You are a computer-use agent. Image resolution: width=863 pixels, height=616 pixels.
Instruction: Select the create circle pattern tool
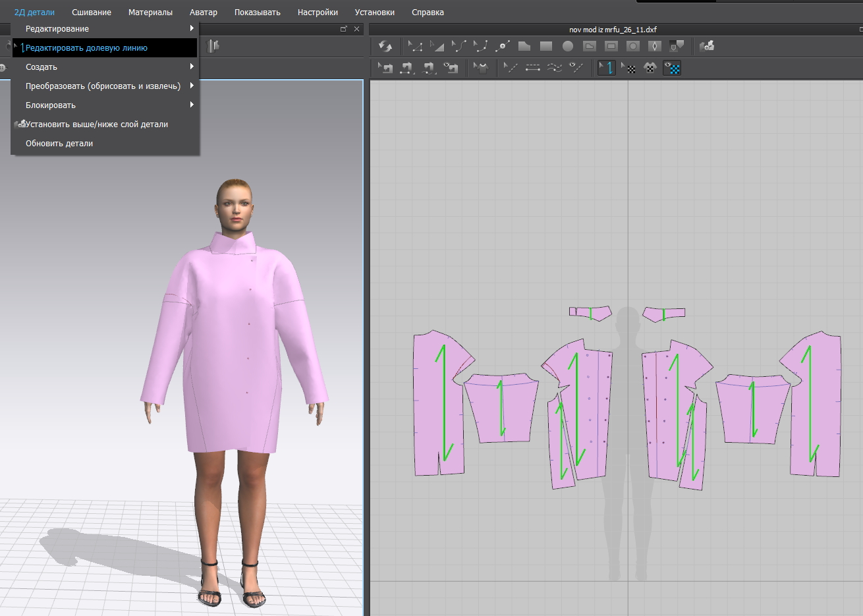(567, 46)
